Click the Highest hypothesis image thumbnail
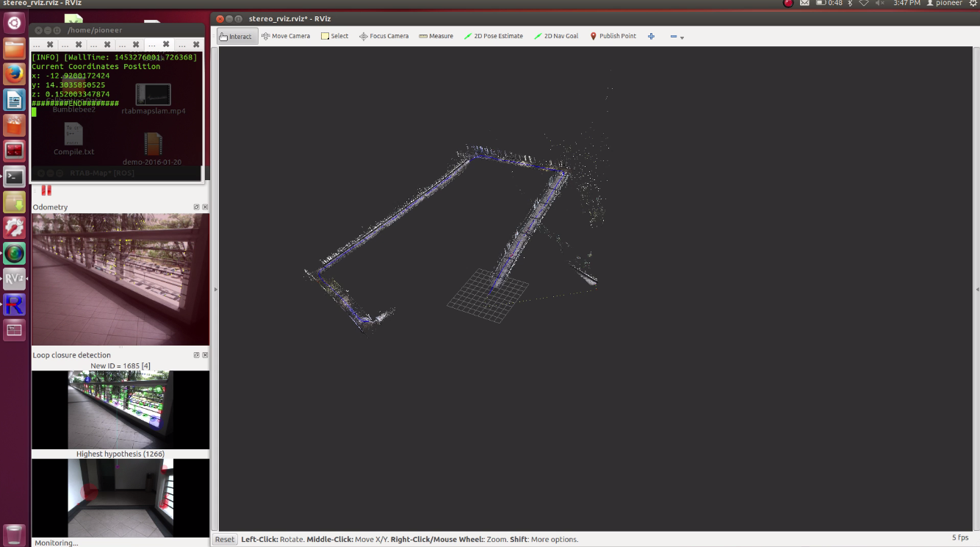This screenshot has width=980, height=547. click(x=120, y=498)
